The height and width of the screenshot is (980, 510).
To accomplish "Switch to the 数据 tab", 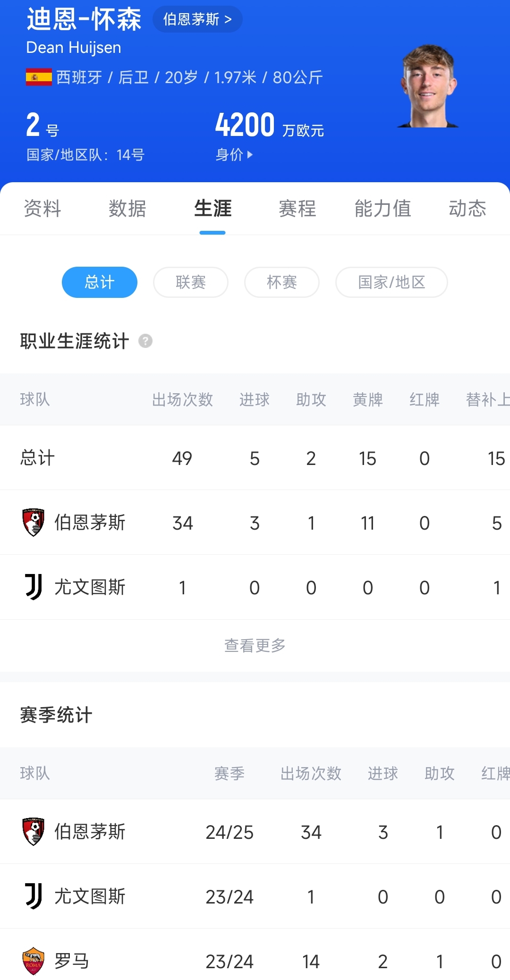I will (x=127, y=209).
